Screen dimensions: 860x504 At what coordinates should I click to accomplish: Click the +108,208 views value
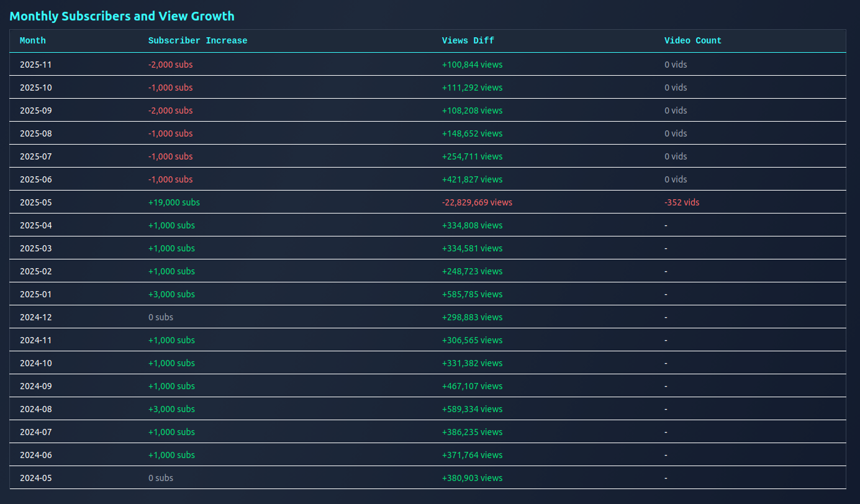tap(473, 110)
